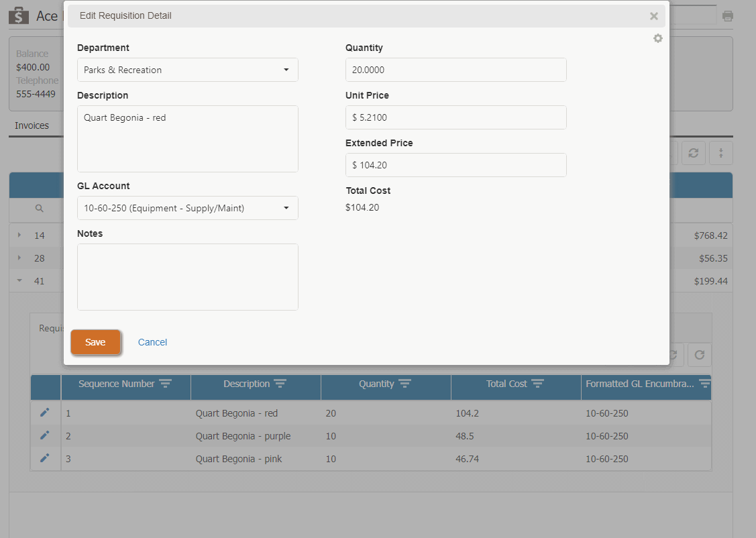Open the filter on the Description column
The height and width of the screenshot is (538, 756).
[282, 383]
